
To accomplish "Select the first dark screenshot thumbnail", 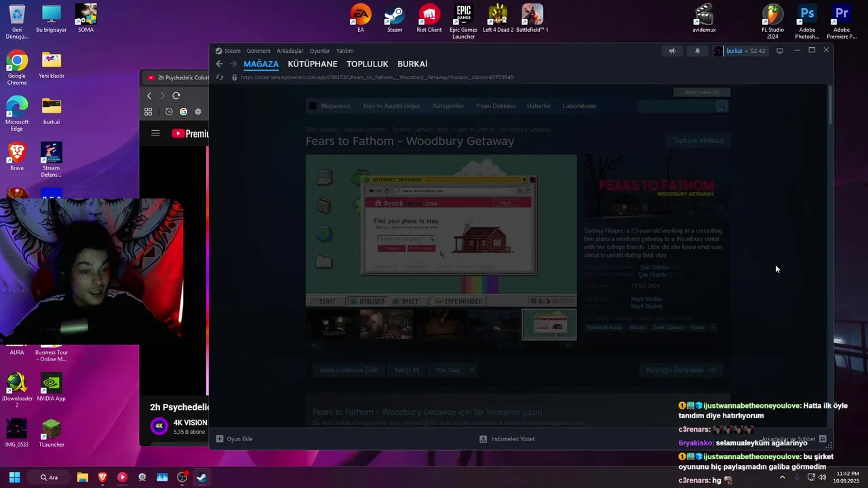I will pos(332,325).
